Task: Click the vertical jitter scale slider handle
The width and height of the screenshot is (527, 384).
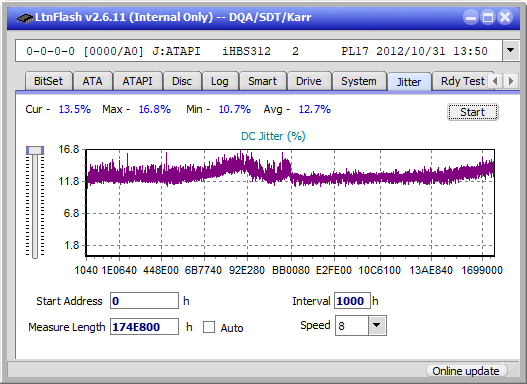Action: tap(35, 150)
